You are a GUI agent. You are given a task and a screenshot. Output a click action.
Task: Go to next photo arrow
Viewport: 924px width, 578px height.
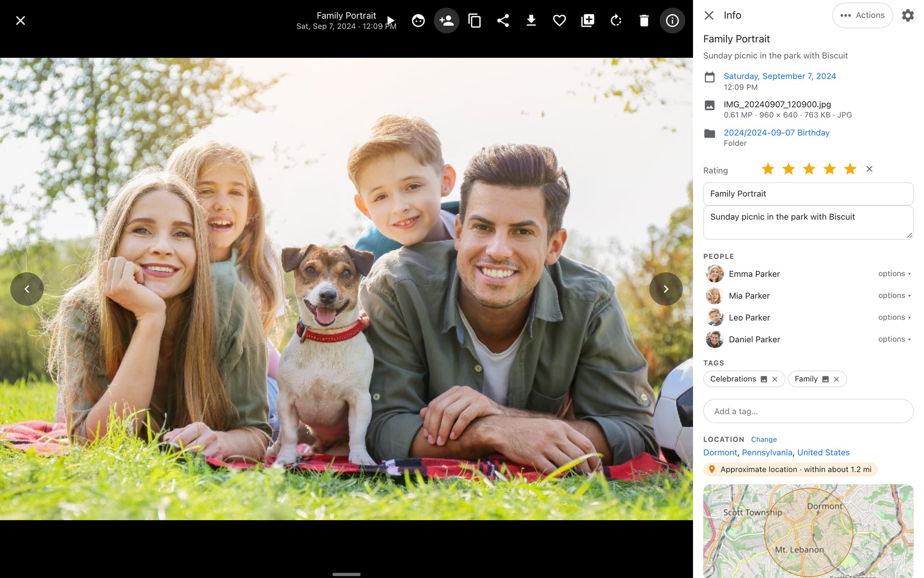(x=666, y=289)
